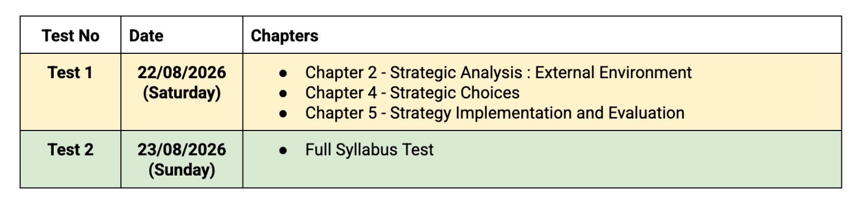Click Chapter 5 - Strategy Implementation line
Viewport: 868px width, 205px height.
click(x=495, y=113)
